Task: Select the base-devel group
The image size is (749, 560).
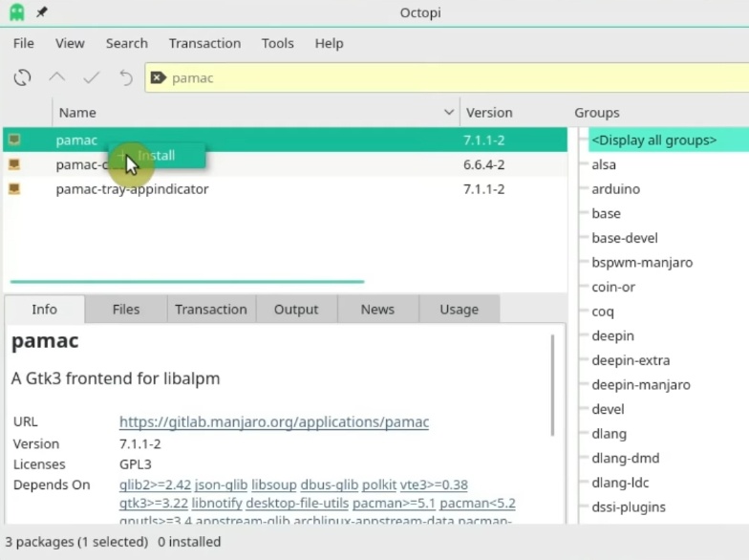Action: click(625, 237)
